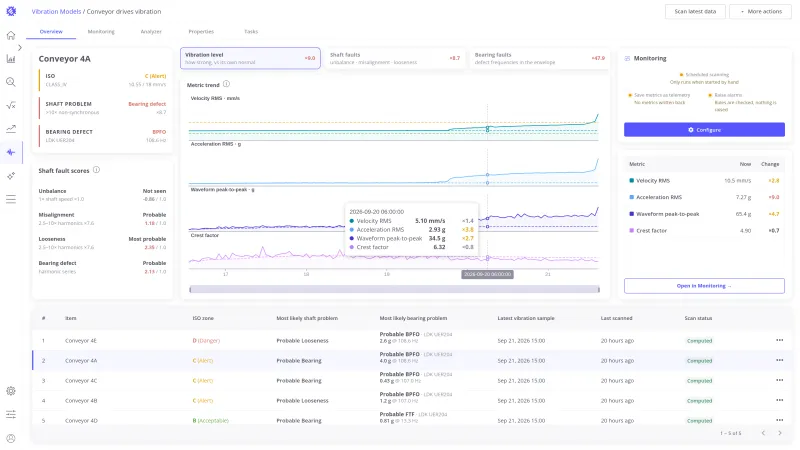This screenshot has width=800, height=450.
Task: Switch to the Analyzer tab
Action: pyautogui.click(x=151, y=32)
